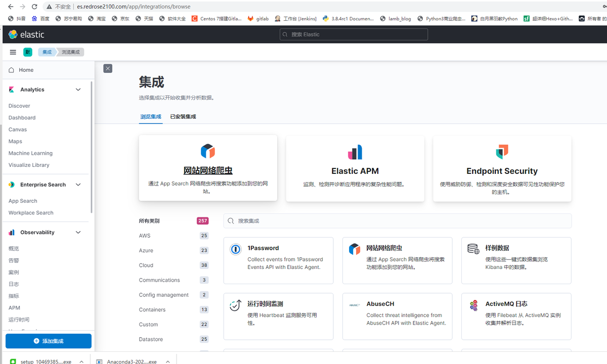Open the lamb_blog bookmark
This screenshot has height=364, width=607.
pos(395,19)
